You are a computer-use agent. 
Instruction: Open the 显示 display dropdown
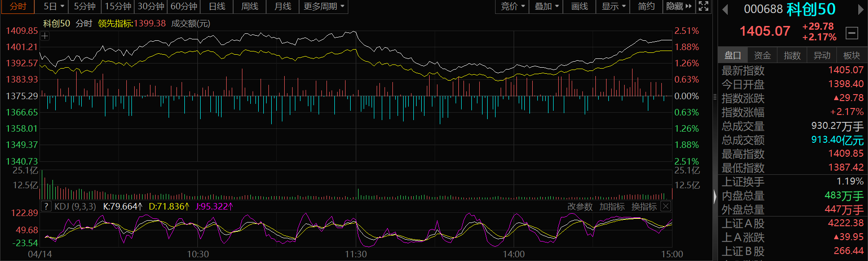(613, 6)
